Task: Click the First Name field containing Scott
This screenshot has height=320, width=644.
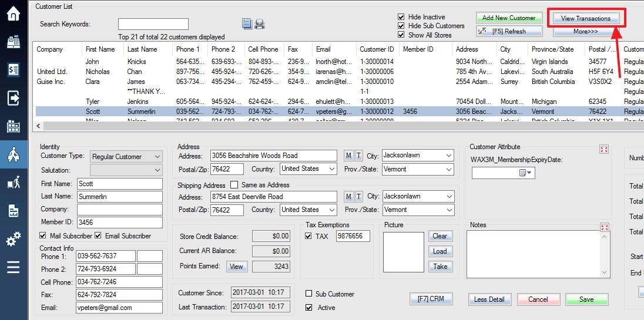Action: 120,183
